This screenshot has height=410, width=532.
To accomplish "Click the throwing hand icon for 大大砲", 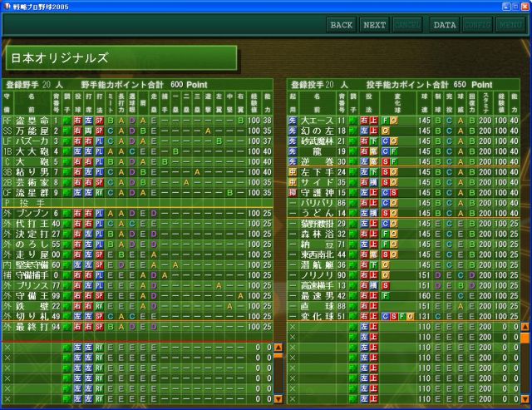I will 77,151.
